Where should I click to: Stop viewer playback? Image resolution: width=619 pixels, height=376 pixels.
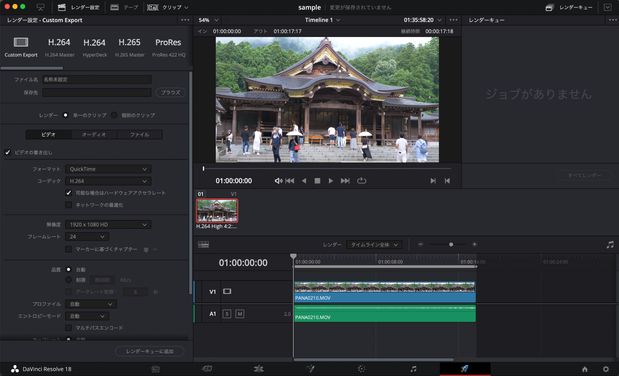[x=317, y=180]
